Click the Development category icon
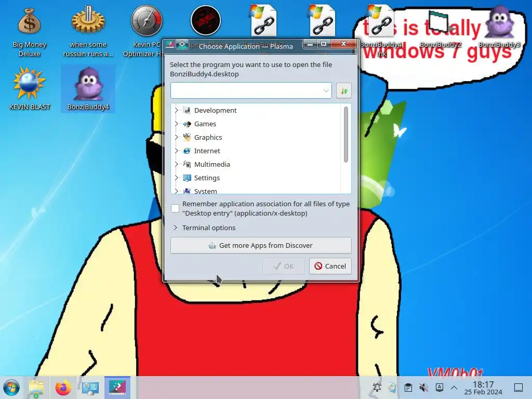 (x=187, y=110)
